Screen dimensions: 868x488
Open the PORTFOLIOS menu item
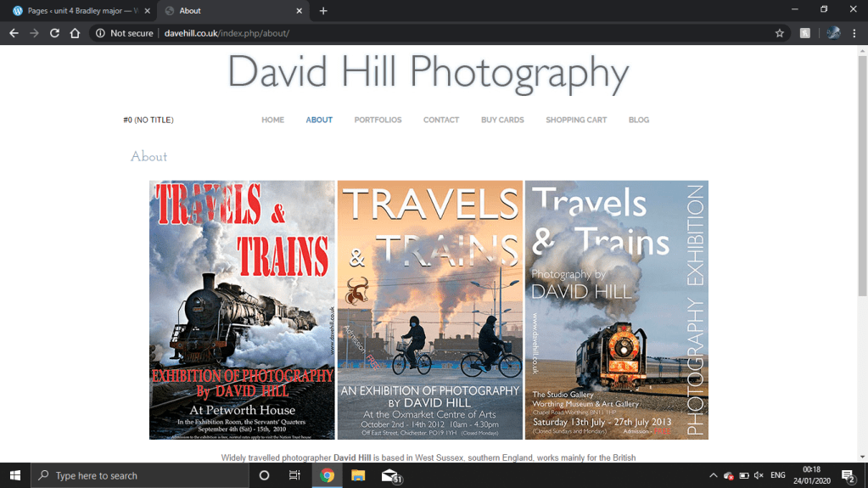[378, 121]
